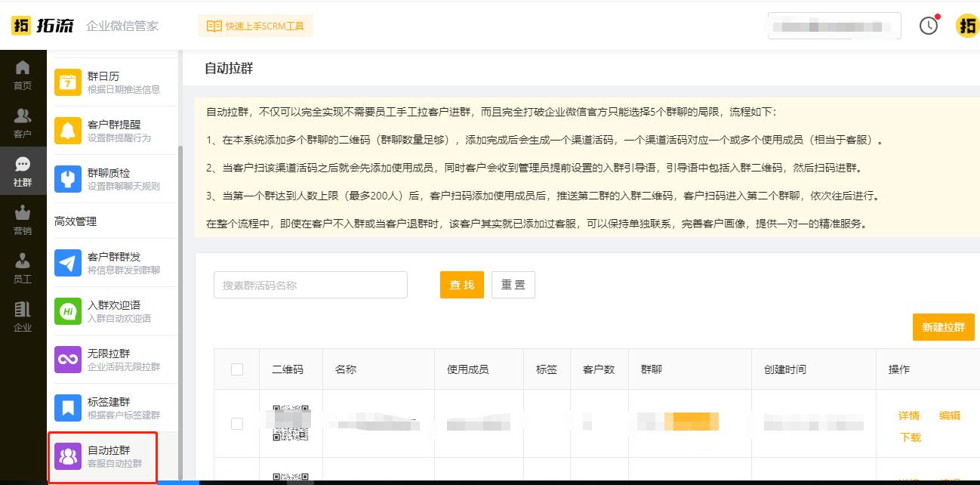Click the yellow 新建拉群 button

coord(943,327)
